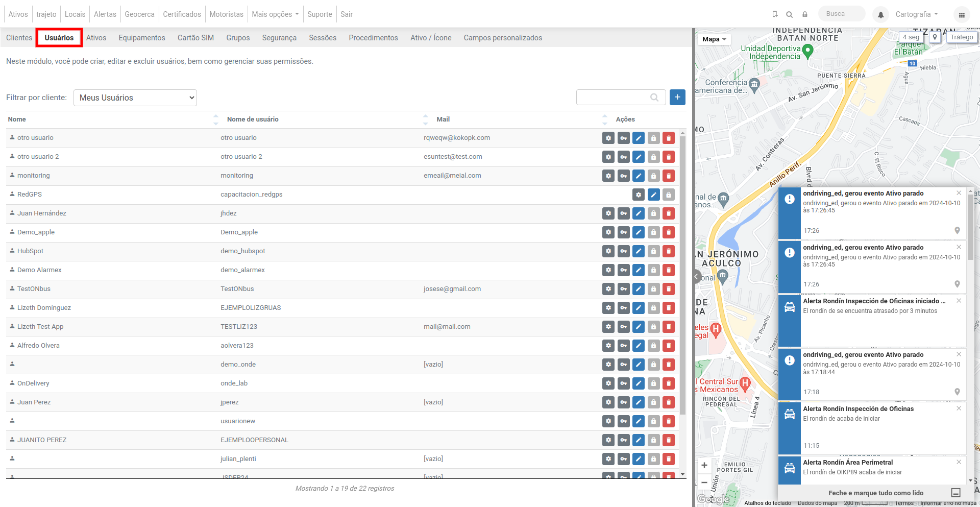Delete HubSpot user with trash icon
Image resolution: width=980 pixels, height=507 pixels.
[x=669, y=251]
